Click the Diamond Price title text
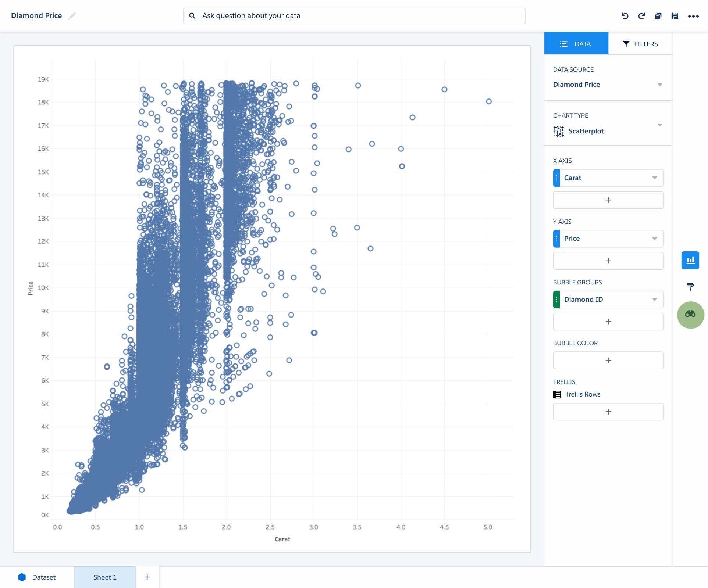The width and height of the screenshot is (708, 588). [x=36, y=16]
